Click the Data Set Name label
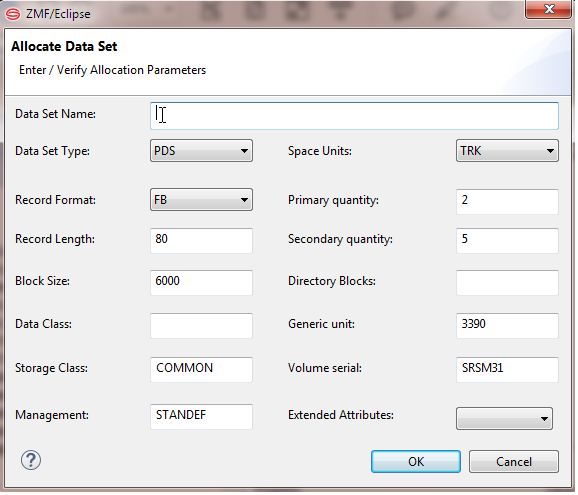578x495 pixels. 56,115
